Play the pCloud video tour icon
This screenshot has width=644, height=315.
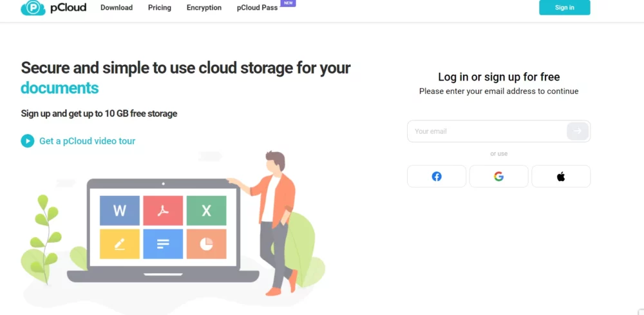(x=28, y=141)
